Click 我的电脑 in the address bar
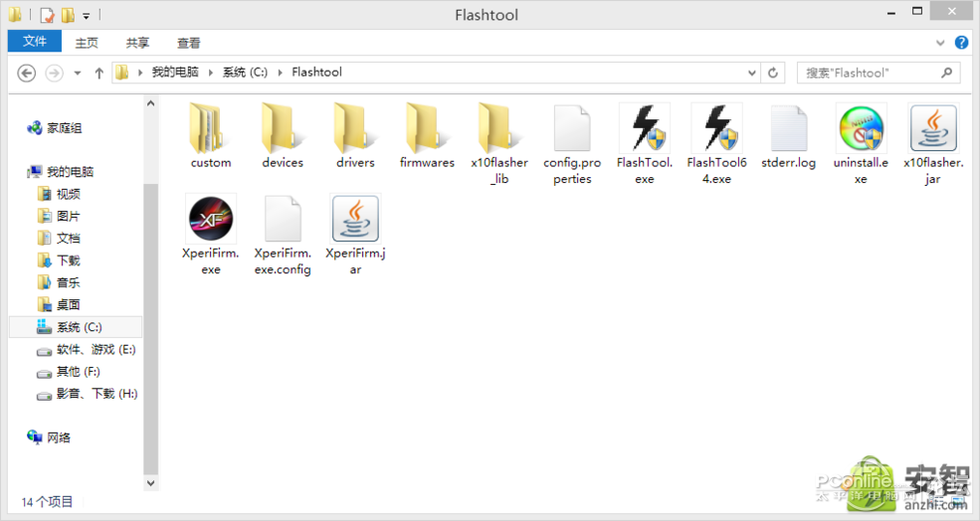Viewport: 980px width, 521px height. tap(175, 73)
